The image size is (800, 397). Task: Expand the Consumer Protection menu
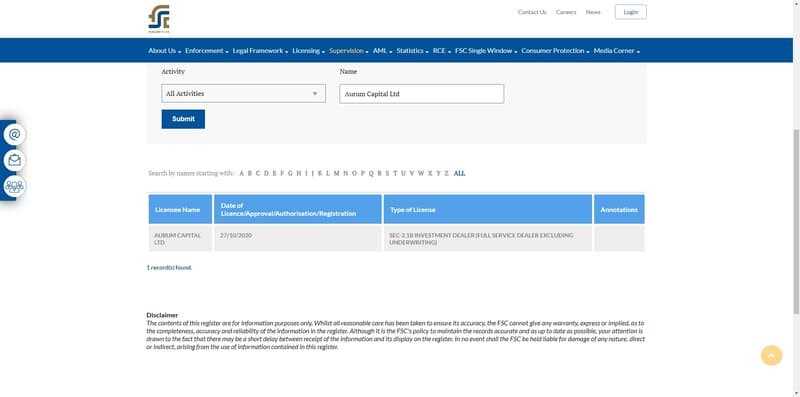point(555,51)
